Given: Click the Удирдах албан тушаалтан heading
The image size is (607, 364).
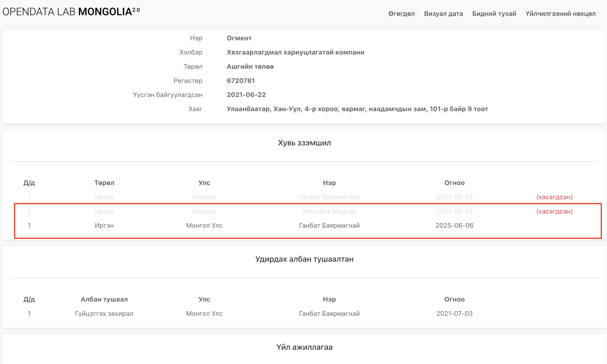Looking at the screenshot, I should [x=304, y=259].
